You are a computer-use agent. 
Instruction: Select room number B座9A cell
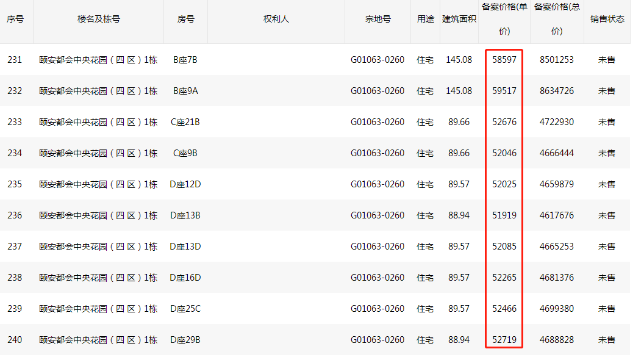[185, 91]
